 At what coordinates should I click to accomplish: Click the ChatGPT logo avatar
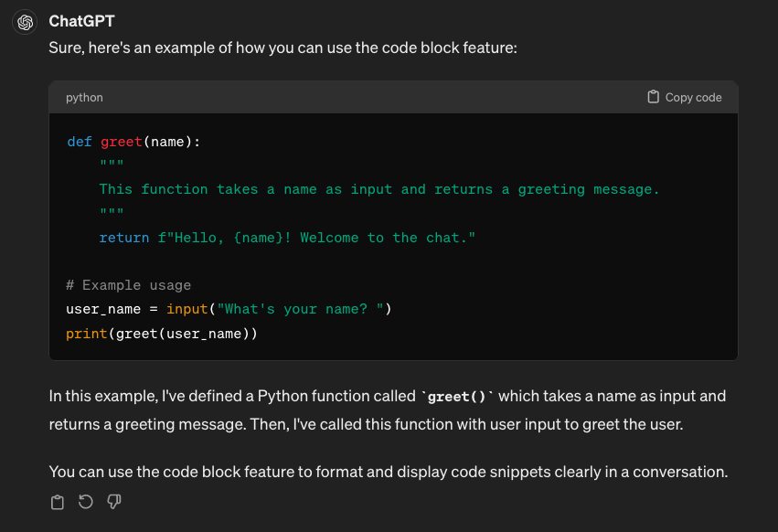coord(23,21)
